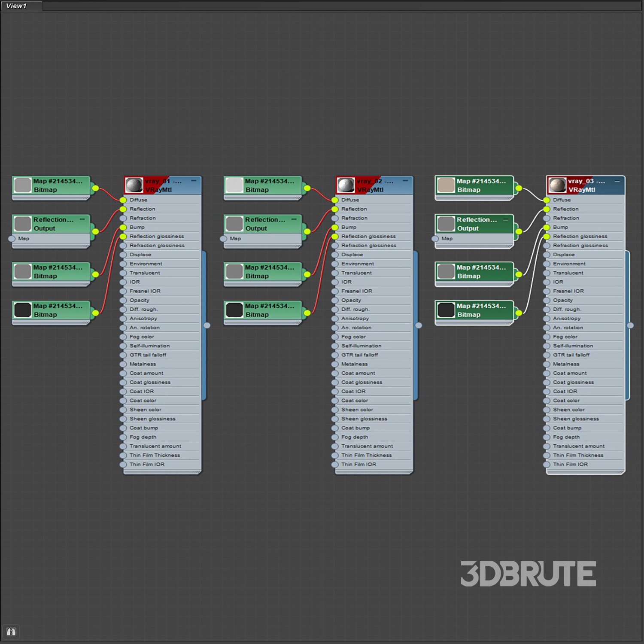Click the black bitmap thumbnail in the leftmost group
Viewport: 644px width, 644px height.
(x=22, y=310)
